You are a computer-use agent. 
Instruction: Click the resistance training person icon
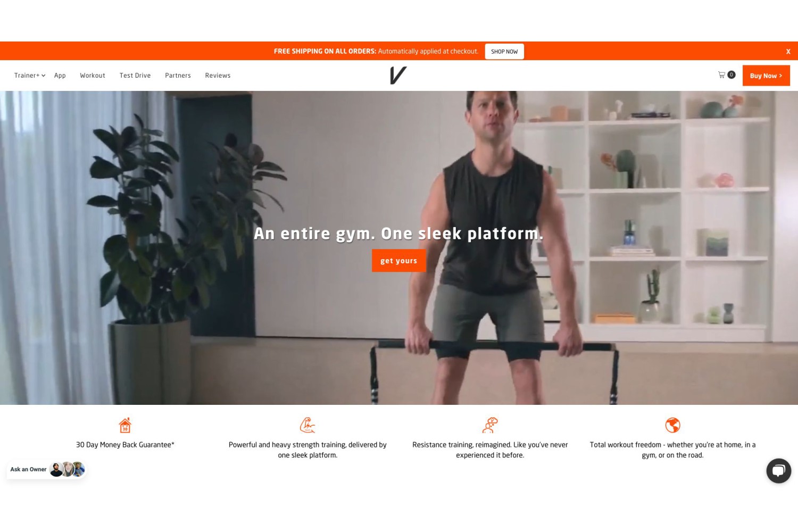[490, 425]
